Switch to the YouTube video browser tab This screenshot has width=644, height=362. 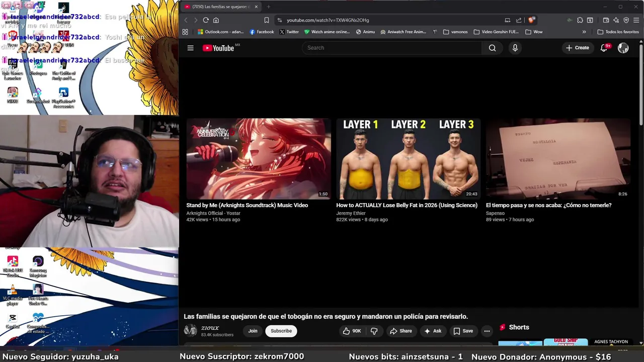(x=221, y=7)
